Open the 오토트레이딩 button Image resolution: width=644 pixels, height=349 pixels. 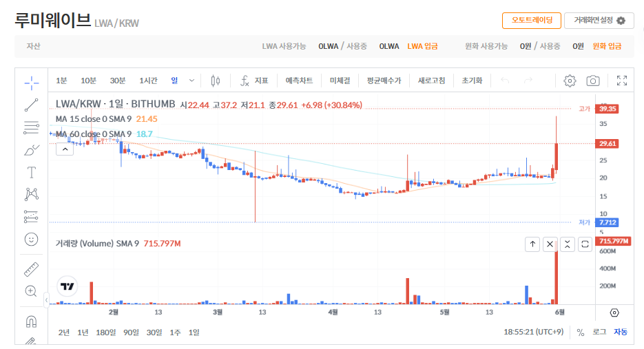[x=532, y=21]
